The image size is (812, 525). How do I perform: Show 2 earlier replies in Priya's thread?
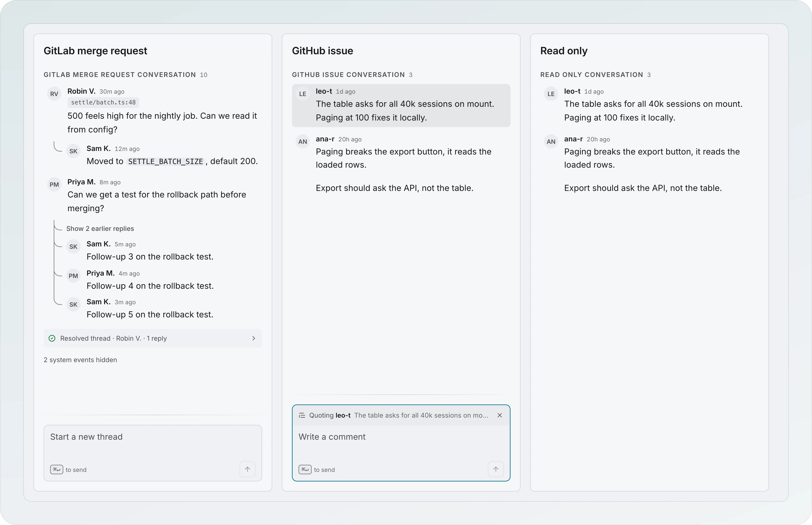pos(100,228)
